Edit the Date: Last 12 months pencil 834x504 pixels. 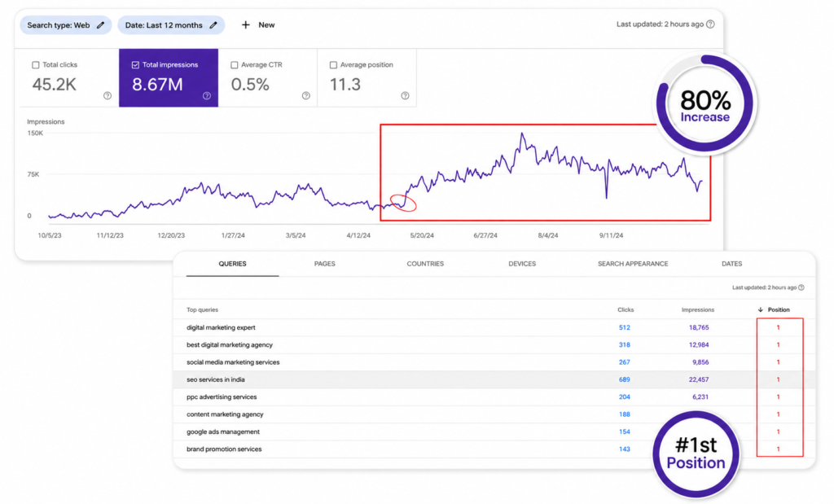coord(213,25)
